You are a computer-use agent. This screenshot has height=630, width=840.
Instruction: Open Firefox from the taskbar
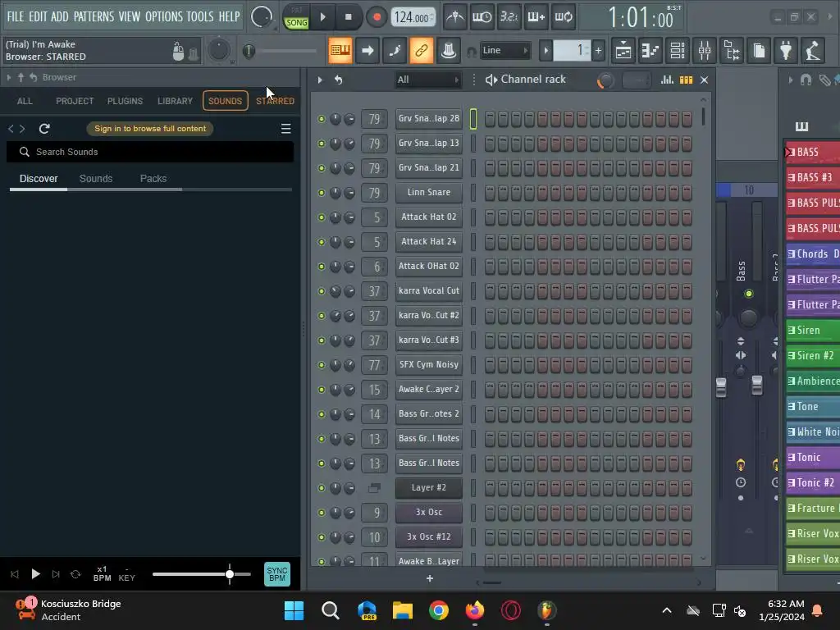tap(475, 610)
